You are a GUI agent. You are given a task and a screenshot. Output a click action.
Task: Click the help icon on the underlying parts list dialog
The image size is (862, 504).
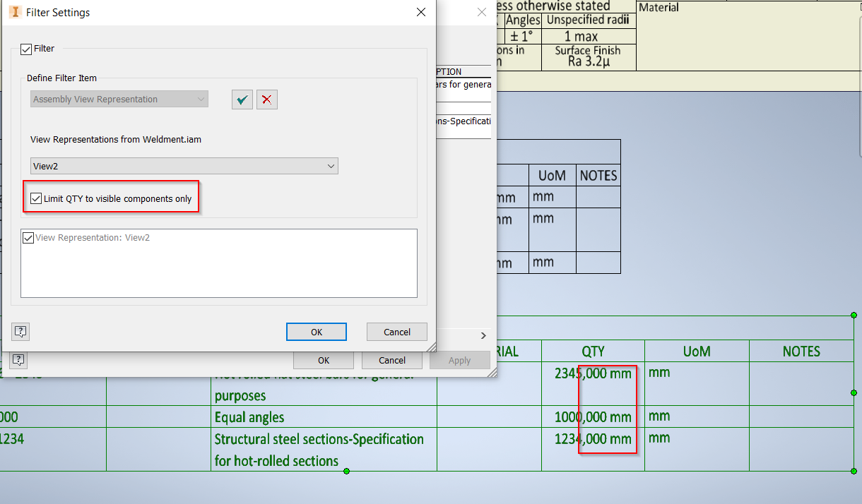(x=18, y=360)
